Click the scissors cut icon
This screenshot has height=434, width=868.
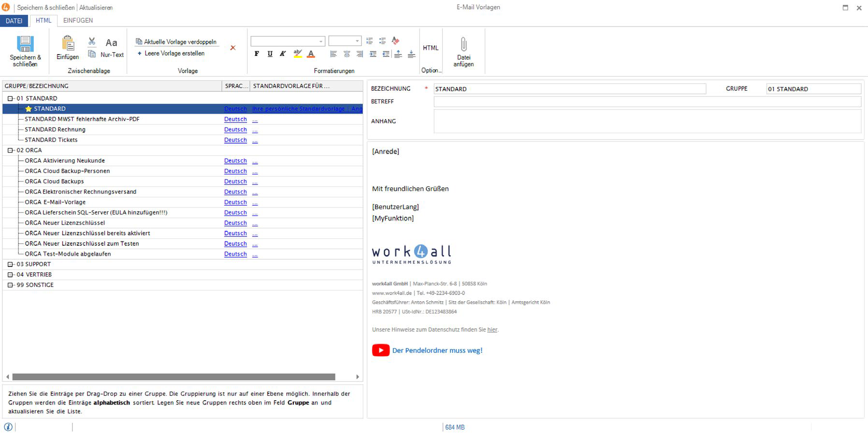point(92,42)
